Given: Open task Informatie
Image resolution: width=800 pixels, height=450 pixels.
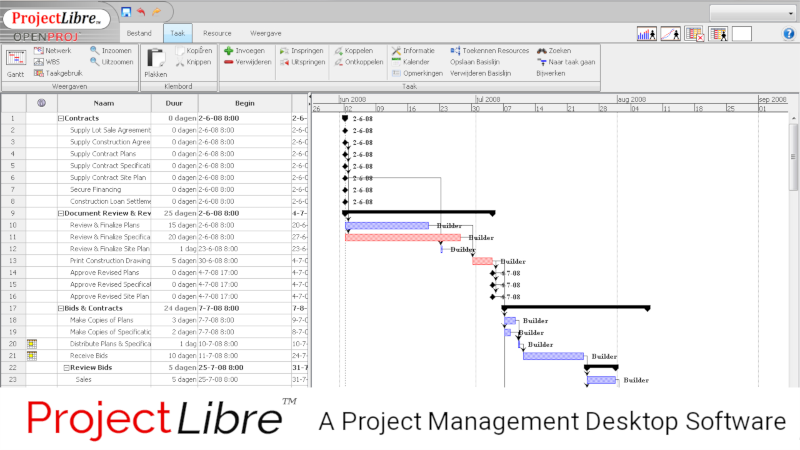Looking at the screenshot, I should tap(413, 51).
